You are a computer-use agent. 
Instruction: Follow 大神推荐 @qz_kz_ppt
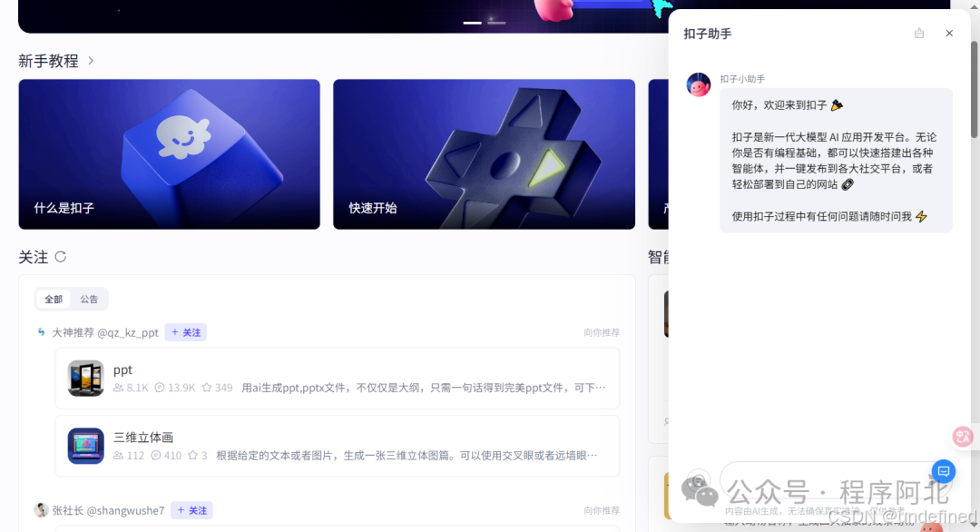(186, 332)
